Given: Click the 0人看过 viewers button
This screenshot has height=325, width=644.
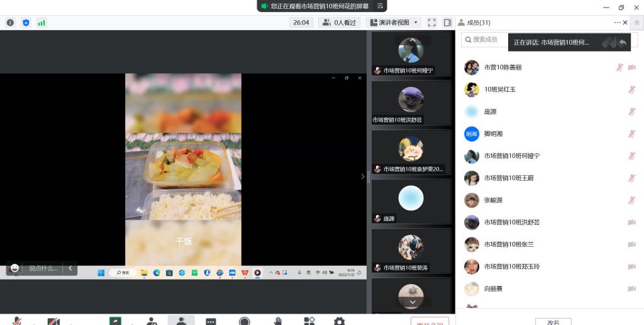Looking at the screenshot, I should [x=339, y=23].
